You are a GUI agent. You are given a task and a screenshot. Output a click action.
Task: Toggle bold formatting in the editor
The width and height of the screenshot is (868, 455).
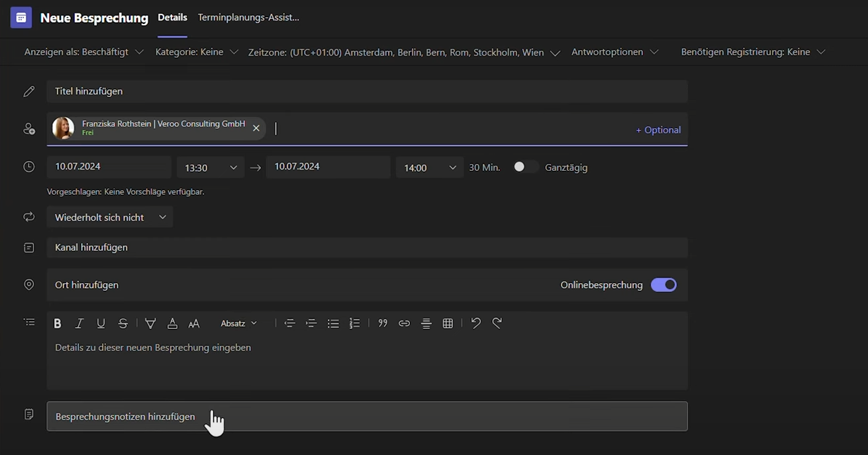click(58, 323)
